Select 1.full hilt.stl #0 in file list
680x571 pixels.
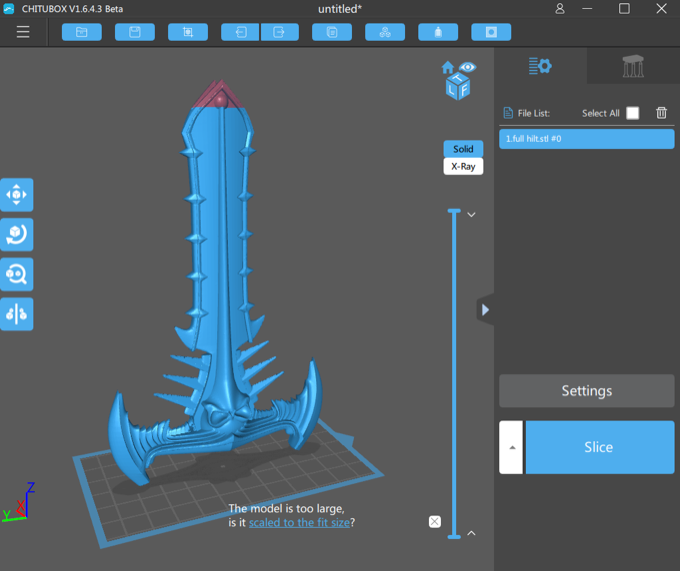tap(587, 139)
